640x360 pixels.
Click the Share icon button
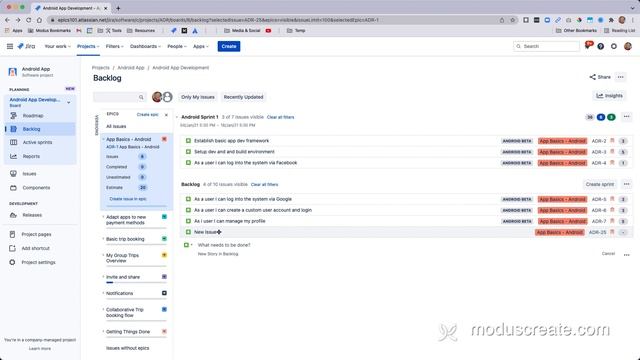[600, 77]
